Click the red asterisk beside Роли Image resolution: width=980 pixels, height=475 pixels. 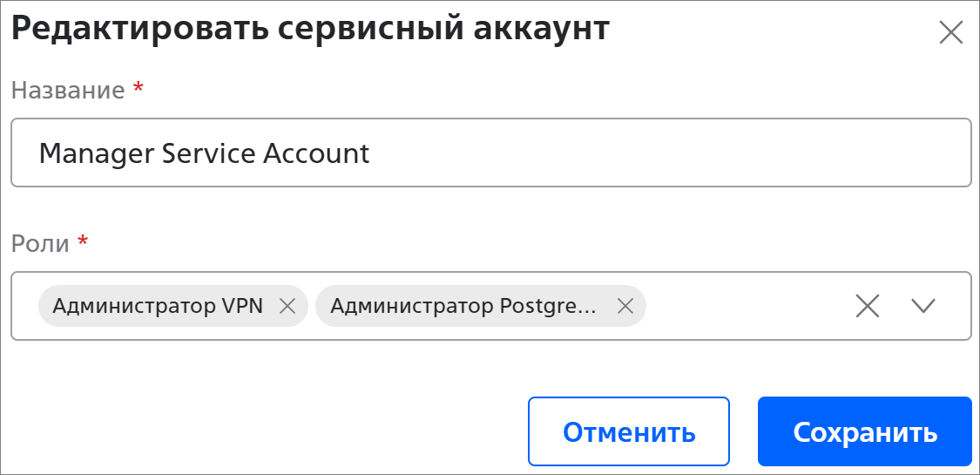83,241
